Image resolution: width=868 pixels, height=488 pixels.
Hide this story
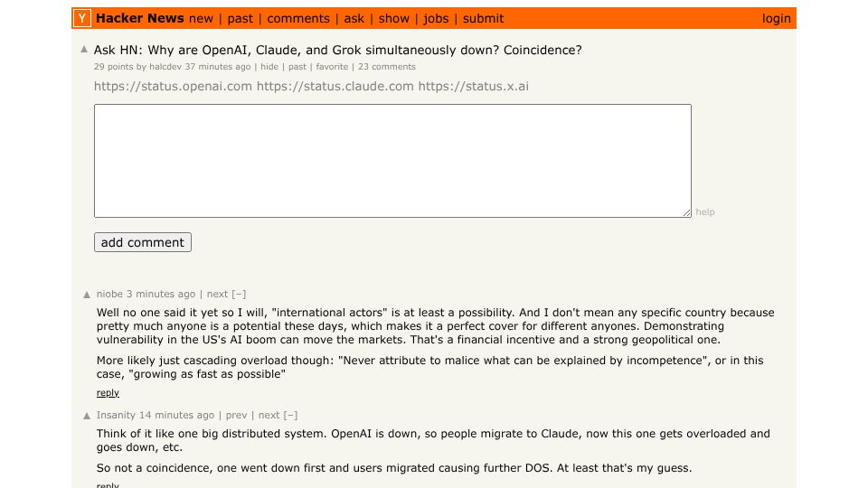(269, 66)
